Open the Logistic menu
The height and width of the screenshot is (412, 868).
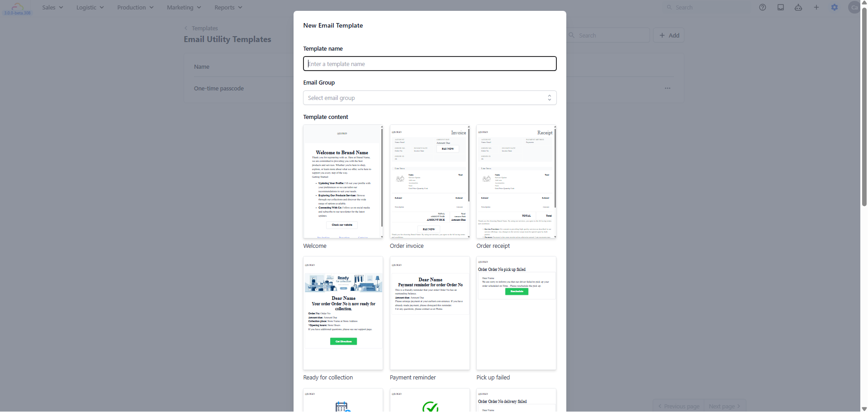coord(90,7)
